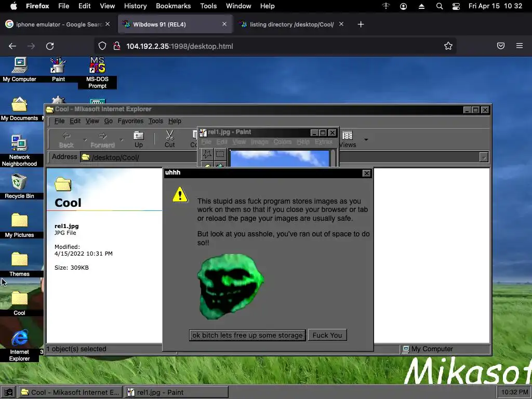The width and height of the screenshot is (532, 399).
Task: Open the My Documents desktop folder
Action: (19, 109)
